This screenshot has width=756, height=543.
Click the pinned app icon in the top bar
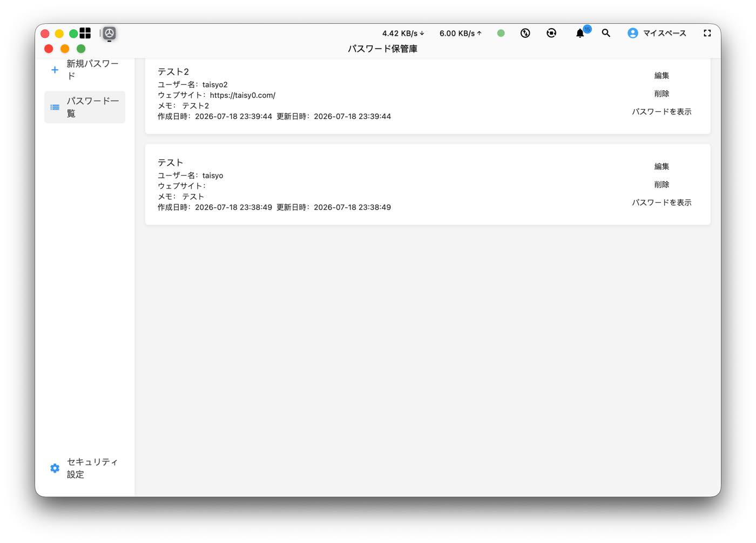click(110, 33)
